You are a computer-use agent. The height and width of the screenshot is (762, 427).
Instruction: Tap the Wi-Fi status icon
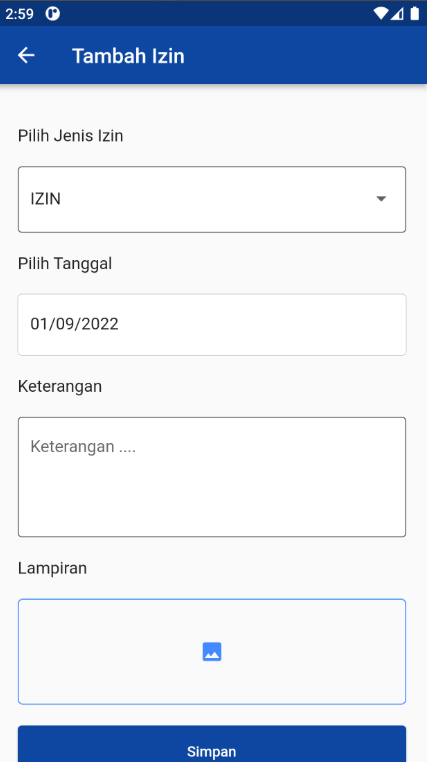click(x=381, y=14)
